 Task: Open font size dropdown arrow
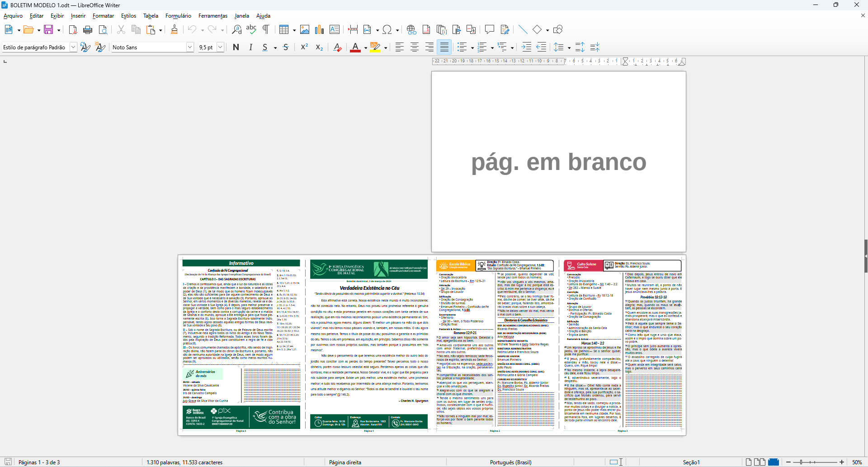(221, 47)
